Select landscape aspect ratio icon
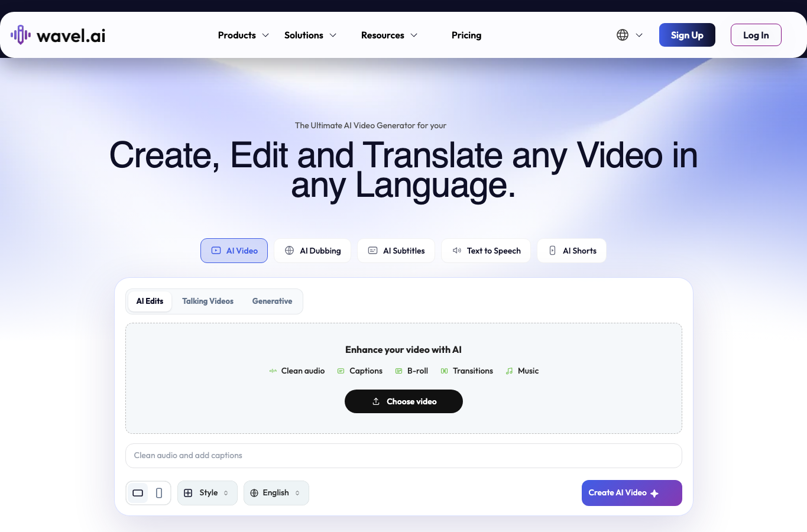807x532 pixels. (138, 493)
